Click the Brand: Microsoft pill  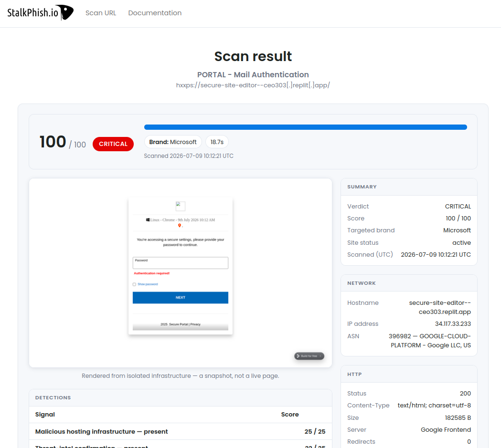click(173, 142)
